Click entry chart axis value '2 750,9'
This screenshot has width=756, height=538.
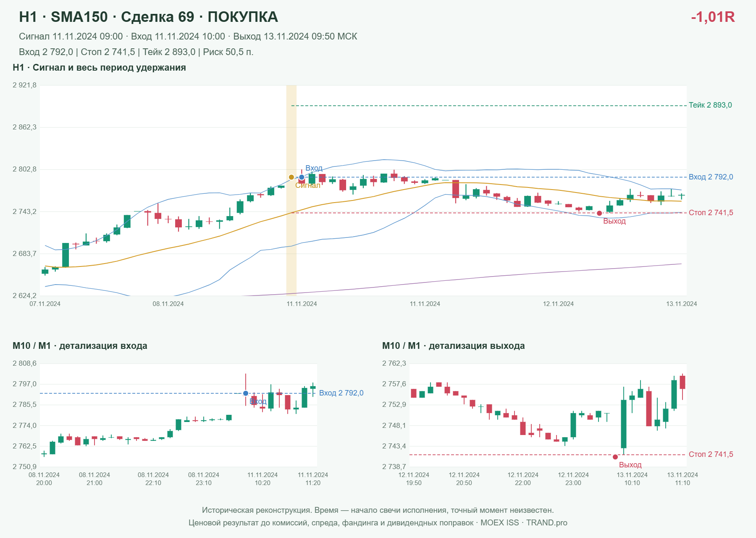[24, 467]
